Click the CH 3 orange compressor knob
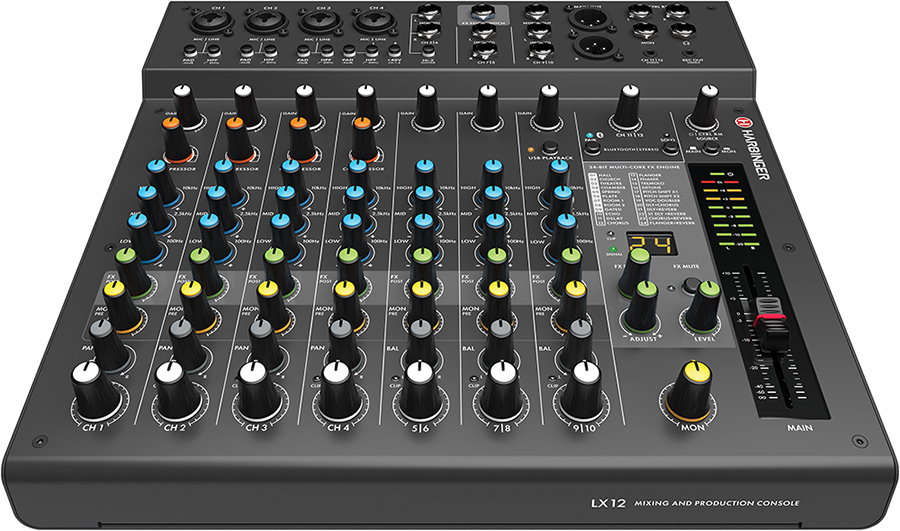 [302, 139]
